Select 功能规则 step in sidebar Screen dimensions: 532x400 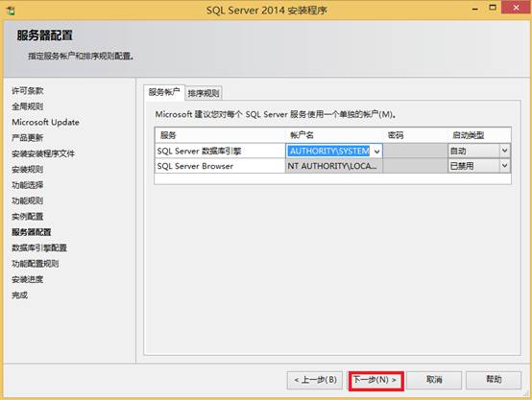click(28, 200)
